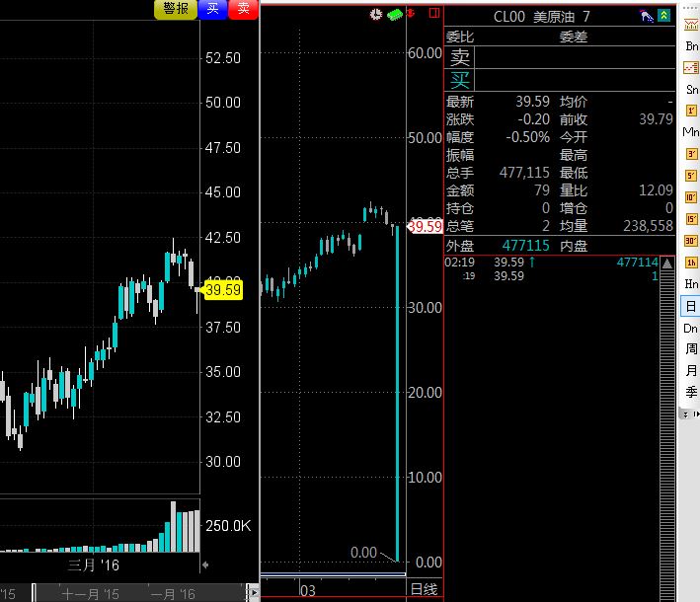Click the 委差 label
The height and width of the screenshot is (602, 700).
pos(574,38)
